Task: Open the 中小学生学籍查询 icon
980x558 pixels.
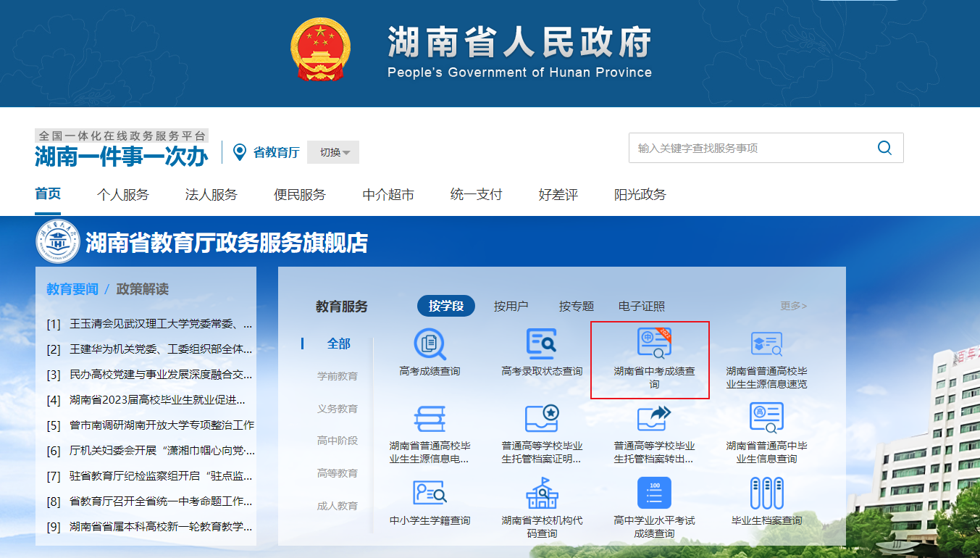Action: tap(430, 494)
